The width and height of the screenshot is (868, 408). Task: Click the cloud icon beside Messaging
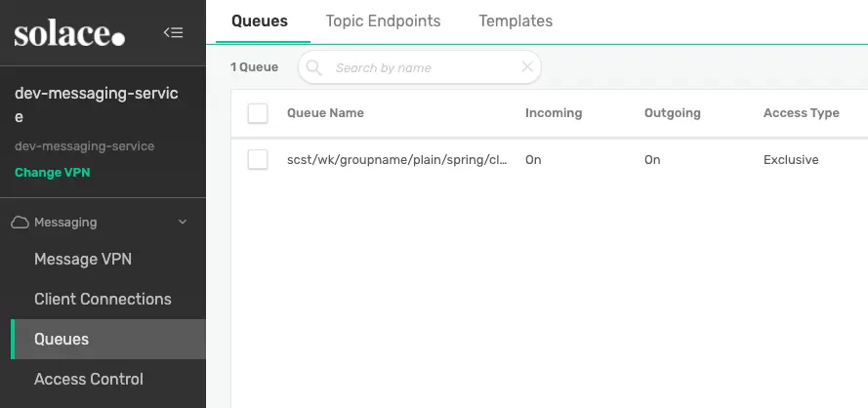pyautogui.click(x=20, y=223)
